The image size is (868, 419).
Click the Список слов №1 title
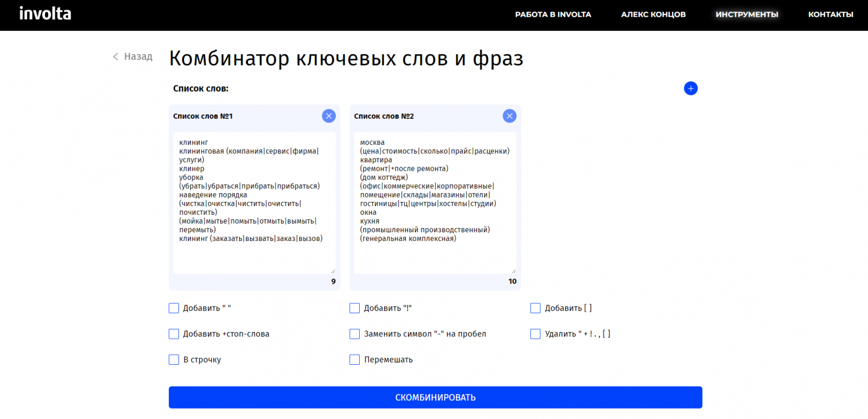[x=203, y=116]
